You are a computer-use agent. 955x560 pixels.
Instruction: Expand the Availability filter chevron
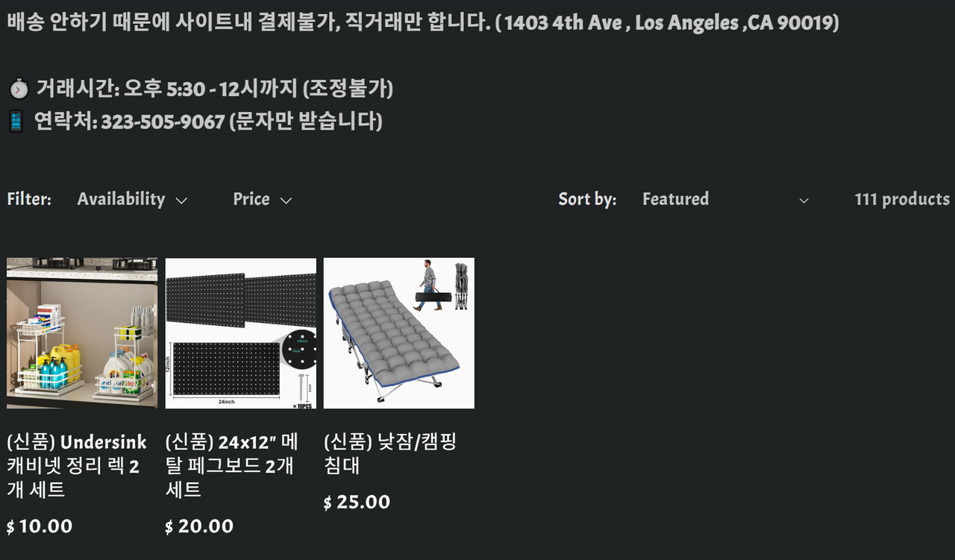tap(181, 201)
